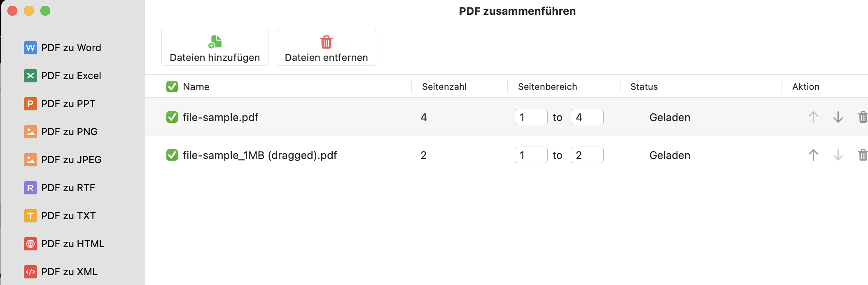Image resolution: width=868 pixels, height=285 pixels.
Task: Select the PDF zu Word converter icon
Action: 29,47
